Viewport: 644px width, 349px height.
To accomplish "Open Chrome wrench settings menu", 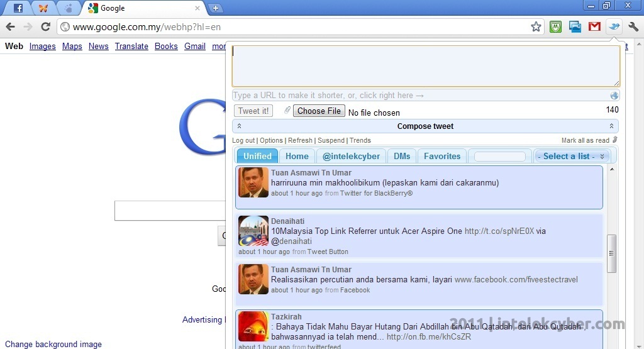I will click(633, 27).
